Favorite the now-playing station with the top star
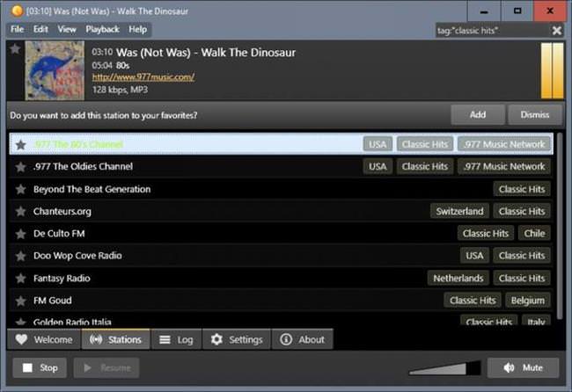Screen dimensions: 572x392 (x=15, y=49)
